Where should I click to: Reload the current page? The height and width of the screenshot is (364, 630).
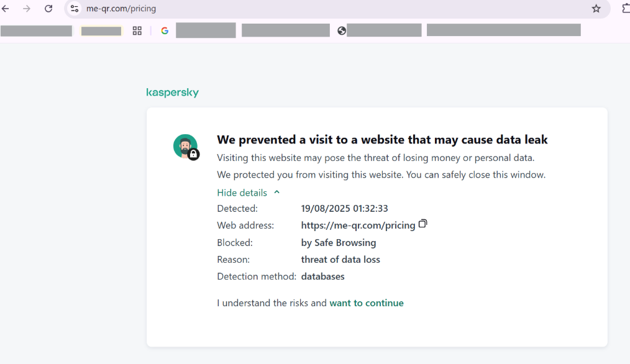point(48,9)
